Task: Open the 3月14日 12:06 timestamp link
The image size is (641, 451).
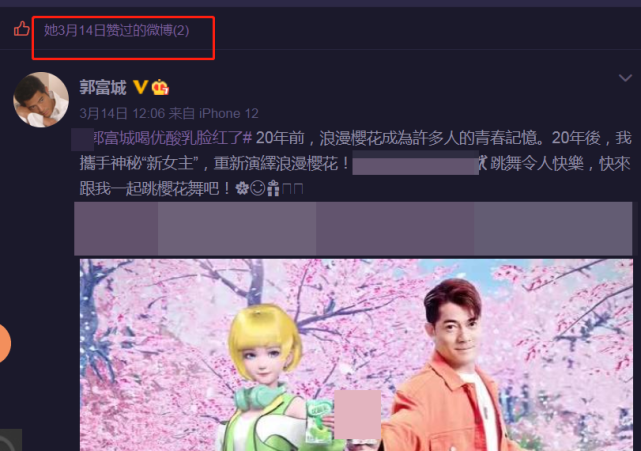Action: (x=122, y=113)
